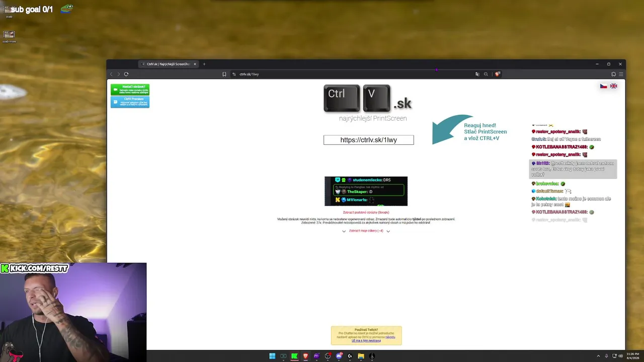Expand with the chevron right of 'Zobraziť moje zábery'
The image size is (644, 362).
(x=388, y=231)
